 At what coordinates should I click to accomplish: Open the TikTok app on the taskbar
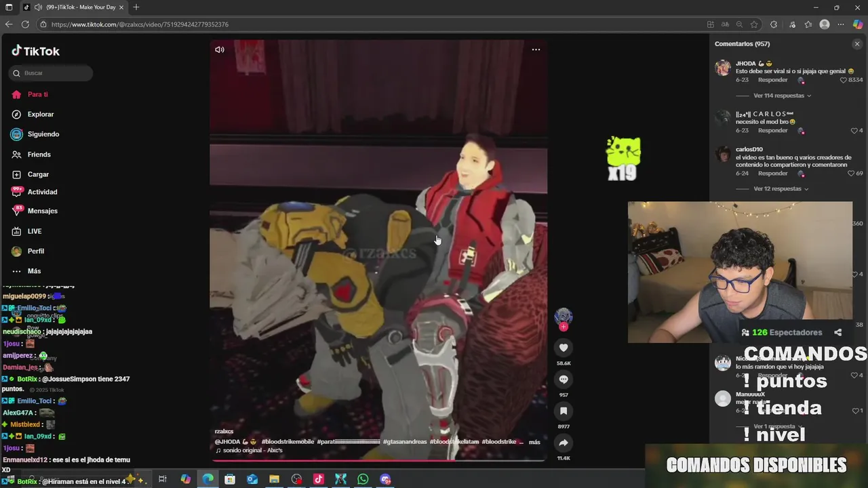point(319,479)
